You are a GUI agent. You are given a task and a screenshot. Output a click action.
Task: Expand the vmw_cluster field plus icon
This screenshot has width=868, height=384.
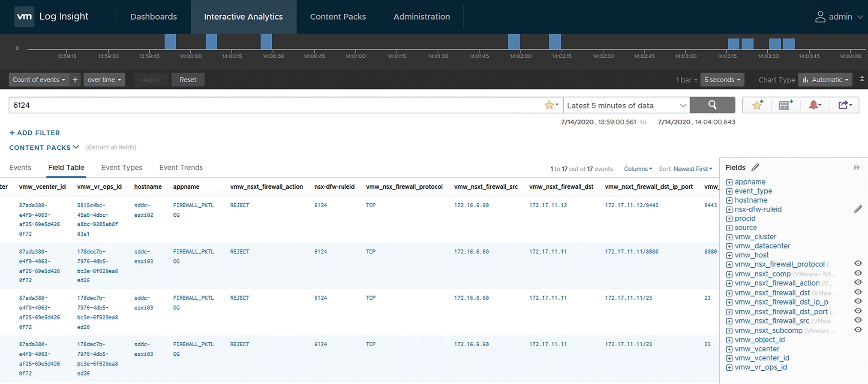[x=729, y=237]
